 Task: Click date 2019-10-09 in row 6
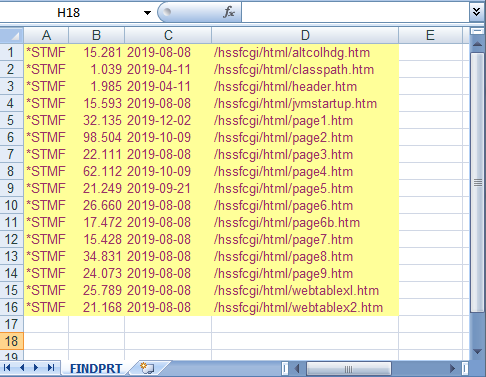(168, 137)
